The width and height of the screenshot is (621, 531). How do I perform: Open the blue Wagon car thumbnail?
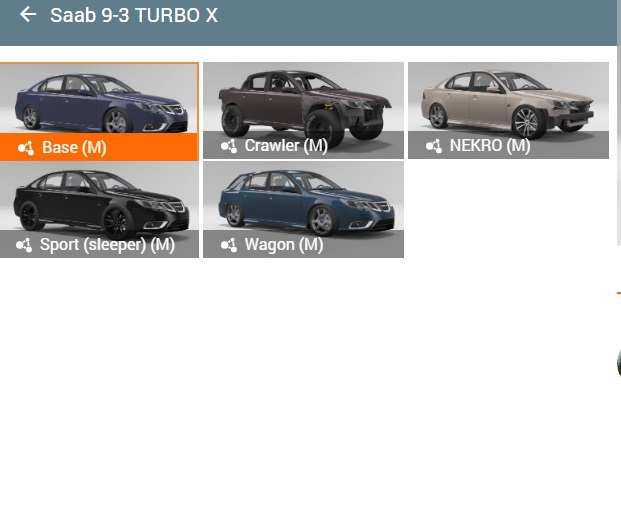point(303,198)
